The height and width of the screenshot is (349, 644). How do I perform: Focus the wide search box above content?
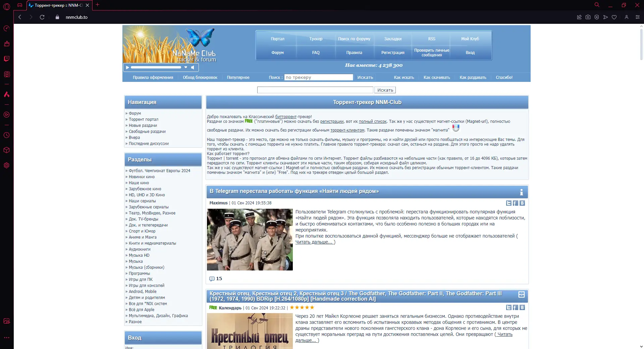pyautogui.click(x=315, y=90)
